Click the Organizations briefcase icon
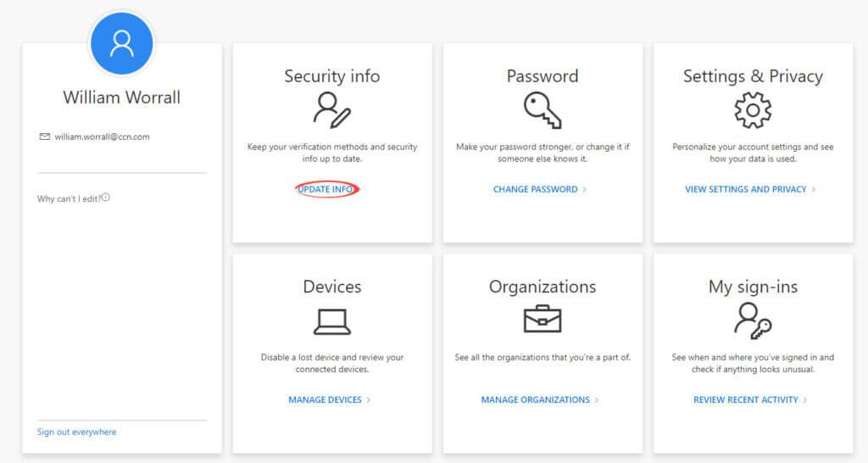Viewport: 868px width, 463px height. 542,319
